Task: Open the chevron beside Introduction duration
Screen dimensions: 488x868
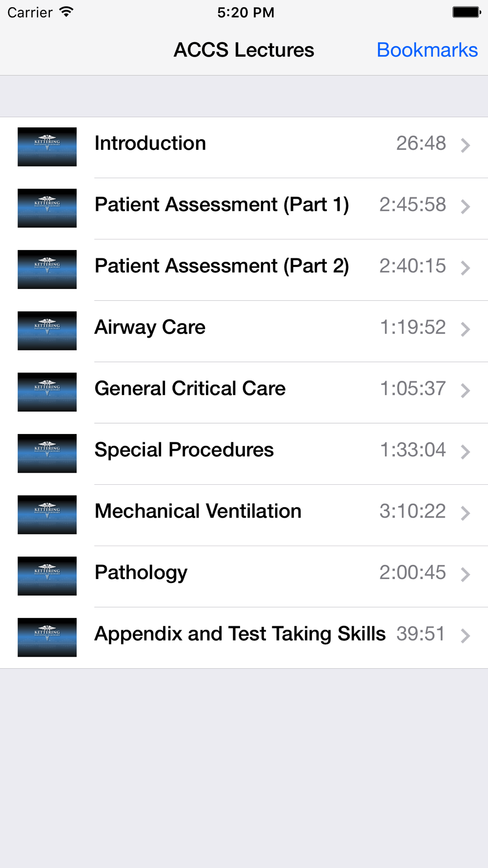Action: pyautogui.click(x=466, y=145)
